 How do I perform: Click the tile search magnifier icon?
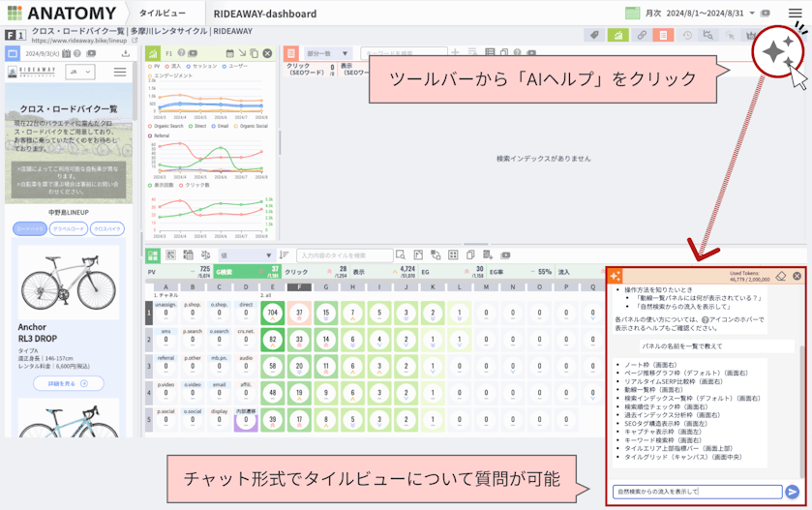click(401, 255)
